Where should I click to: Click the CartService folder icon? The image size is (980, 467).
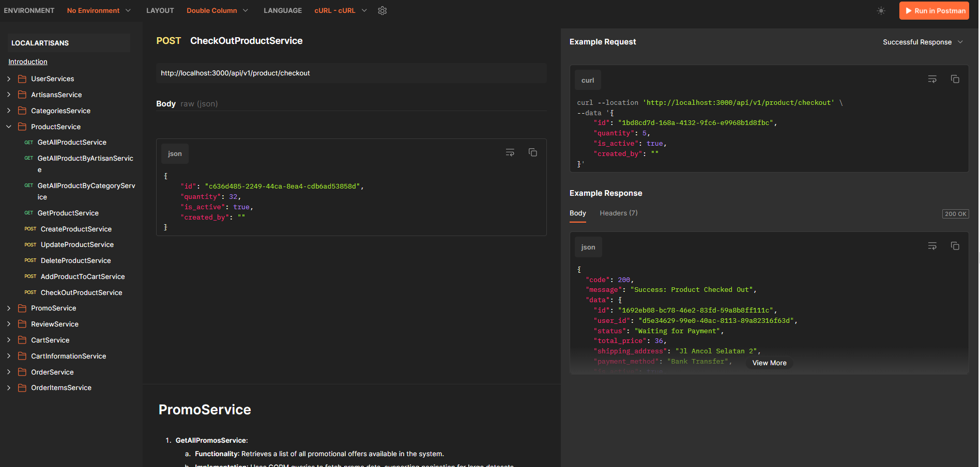click(22, 340)
